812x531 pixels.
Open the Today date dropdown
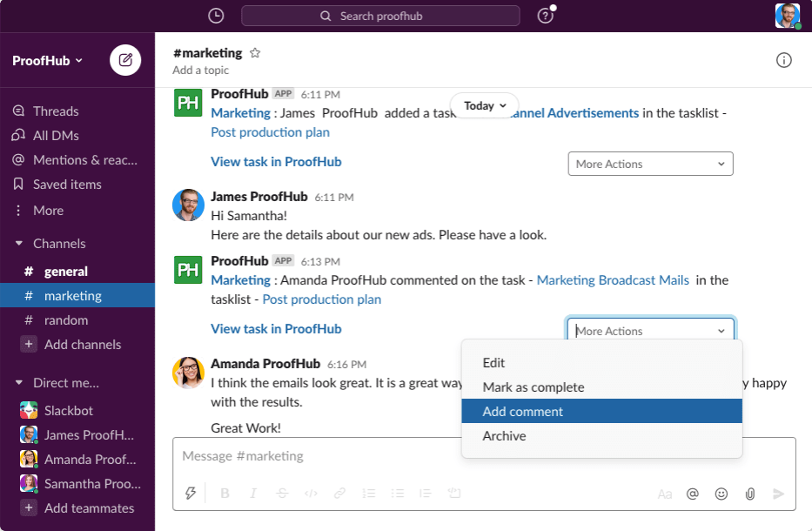pos(485,105)
